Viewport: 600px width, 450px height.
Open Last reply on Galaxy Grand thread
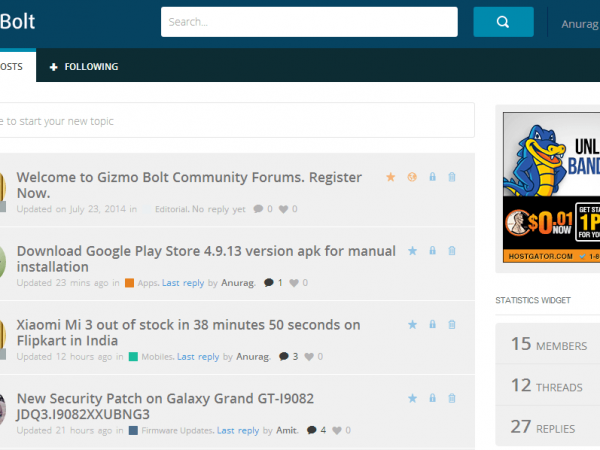click(238, 430)
